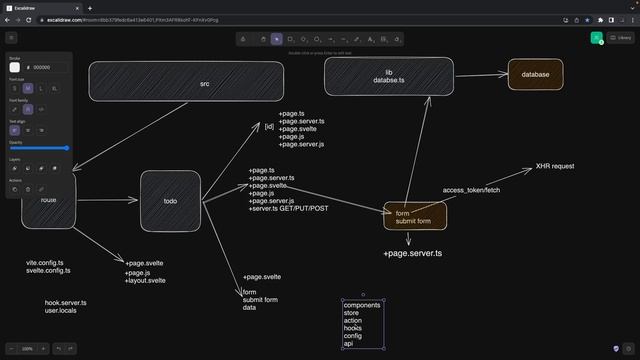The width and height of the screenshot is (640, 360).
Task: Select the Line tool
Action: pos(344,39)
